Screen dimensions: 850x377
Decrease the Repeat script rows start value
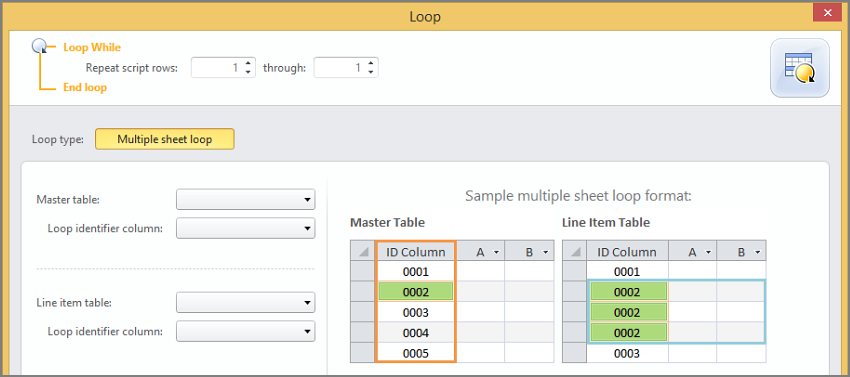[248, 72]
